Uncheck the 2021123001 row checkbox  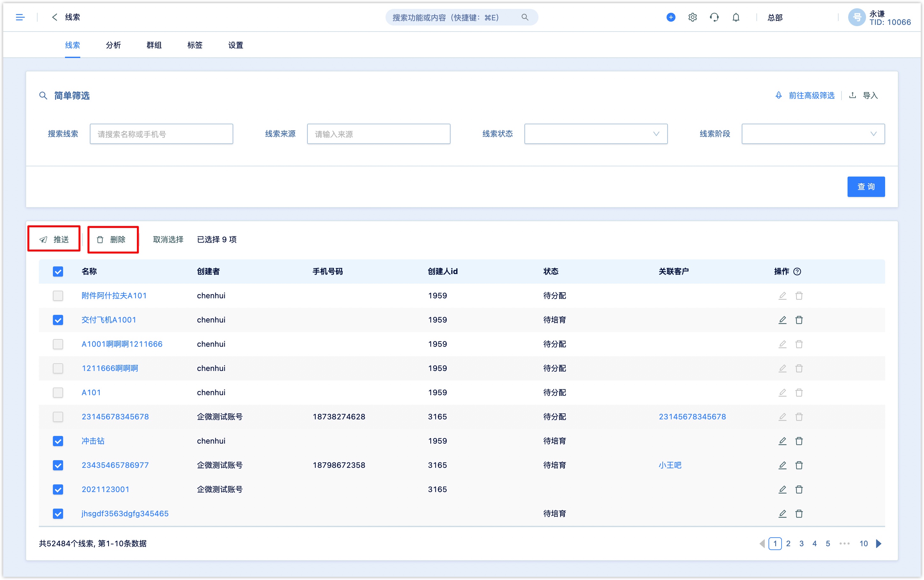[x=58, y=489]
